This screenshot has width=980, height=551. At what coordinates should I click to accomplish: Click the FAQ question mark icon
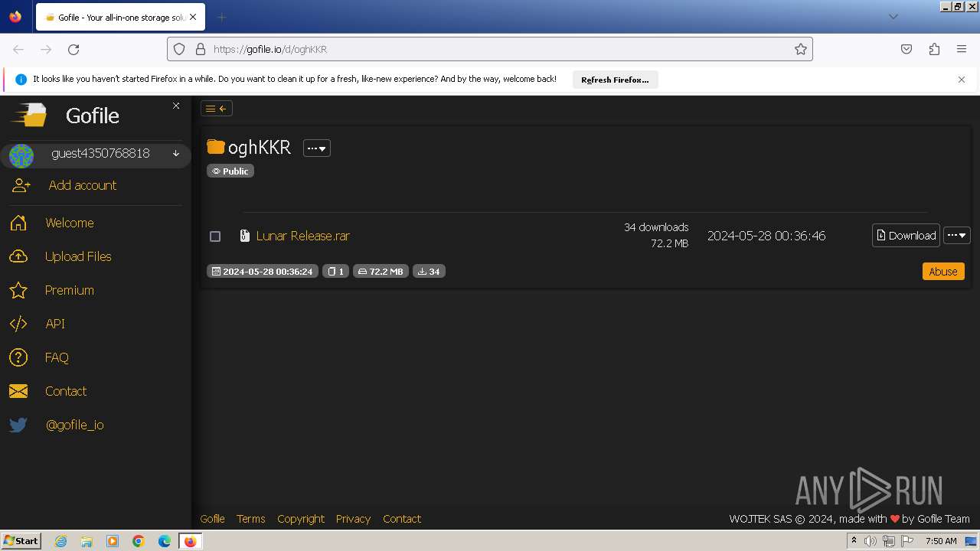coord(18,357)
